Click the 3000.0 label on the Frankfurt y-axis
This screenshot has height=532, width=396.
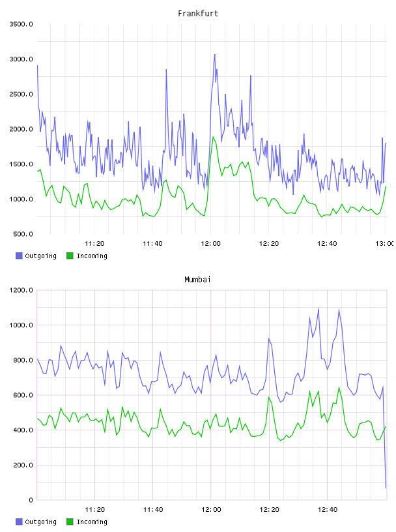[21, 59]
